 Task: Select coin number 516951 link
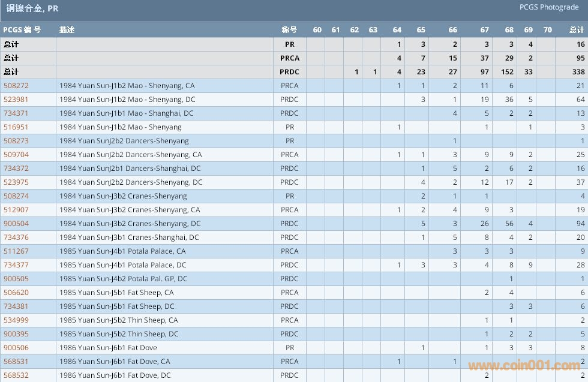tap(16, 127)
